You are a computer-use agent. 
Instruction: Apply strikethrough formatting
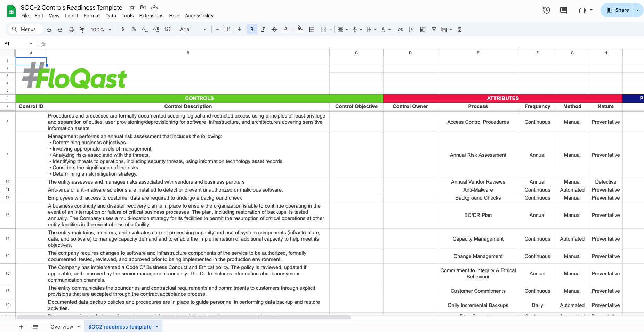click(274, 29)
